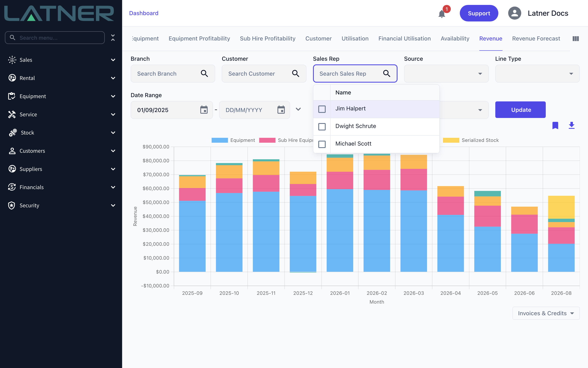Click the Security shield icon
The height and width of the screenshot is (368, 588).
[x=12, y=205]
